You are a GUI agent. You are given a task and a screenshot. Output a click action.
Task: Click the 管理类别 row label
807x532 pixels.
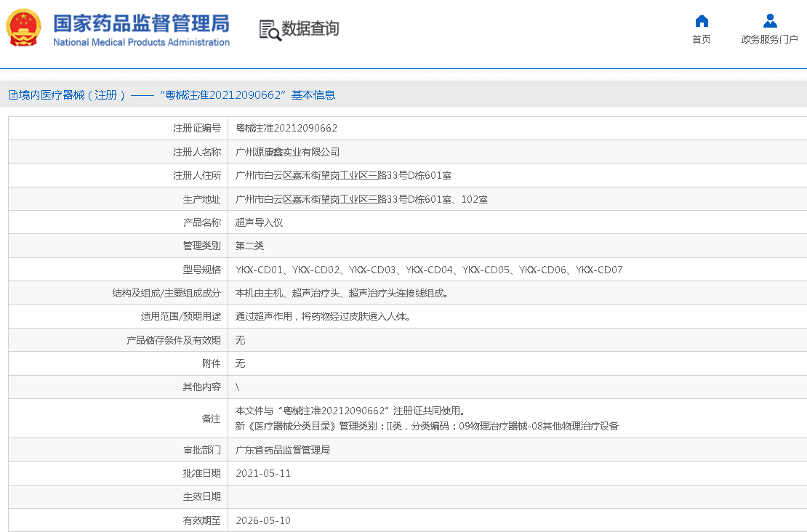(x=202, y=246)
